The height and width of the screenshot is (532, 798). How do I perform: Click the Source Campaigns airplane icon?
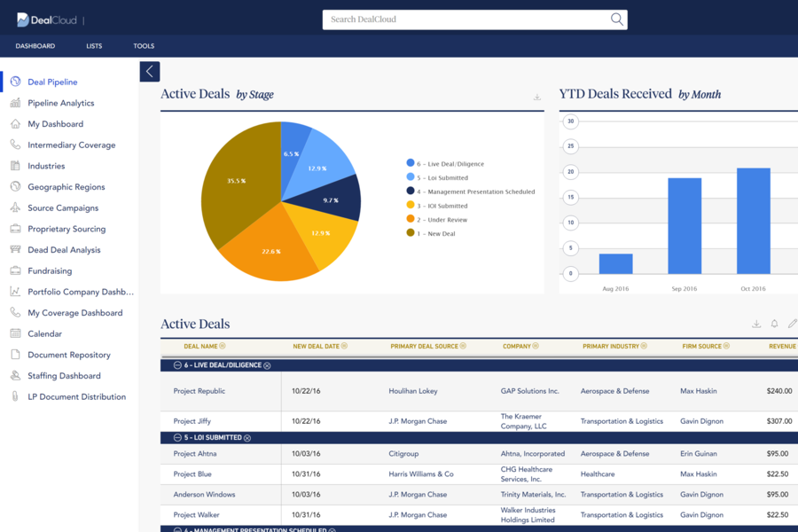coord(15,207)
